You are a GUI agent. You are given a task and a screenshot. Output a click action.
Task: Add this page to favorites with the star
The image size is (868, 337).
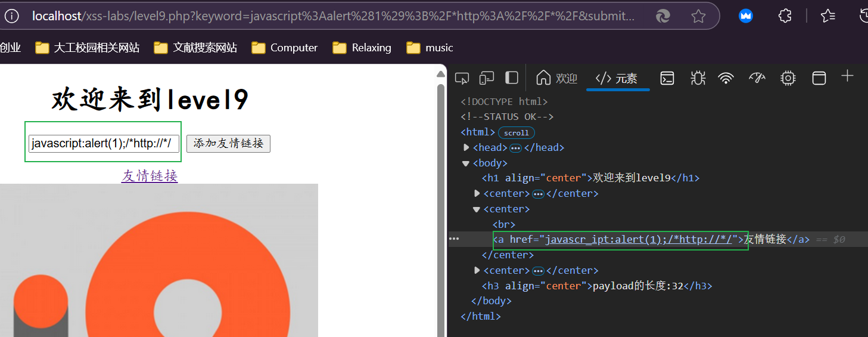[698, 16]
